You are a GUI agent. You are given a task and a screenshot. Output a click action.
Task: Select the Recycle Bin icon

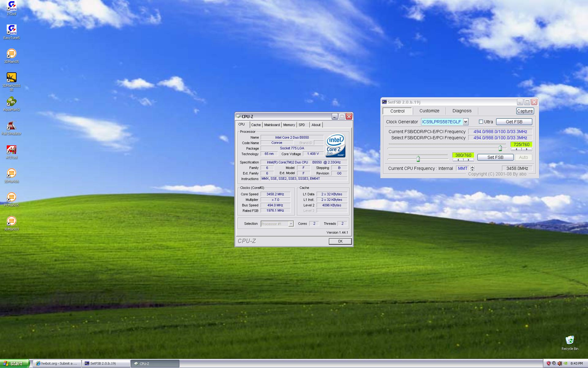pos(570,343)
